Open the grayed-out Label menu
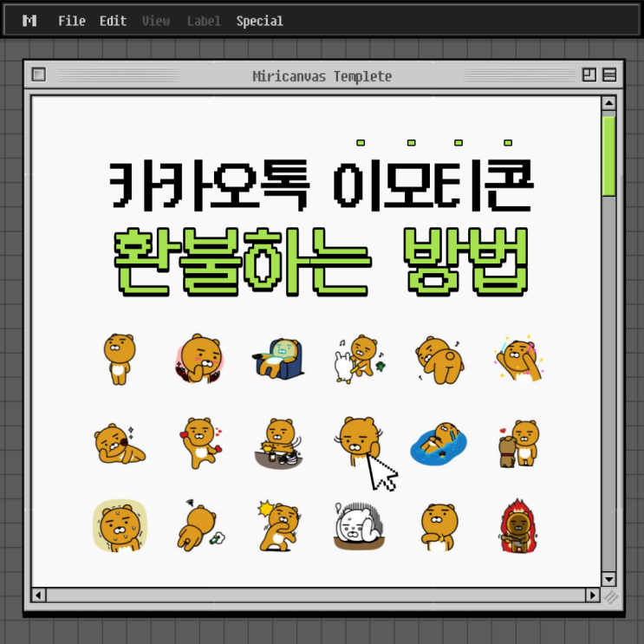 pos(204,21)
